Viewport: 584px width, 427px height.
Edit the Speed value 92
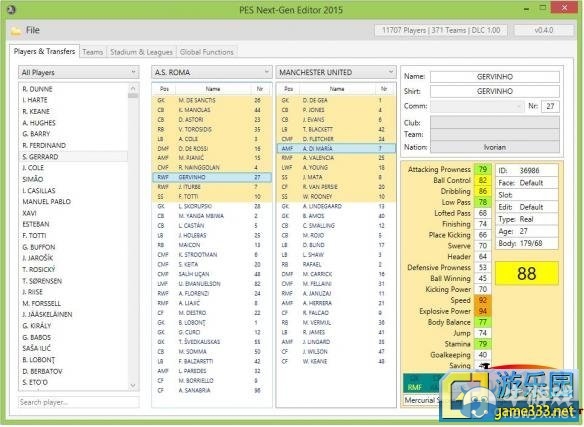[483, 300]
